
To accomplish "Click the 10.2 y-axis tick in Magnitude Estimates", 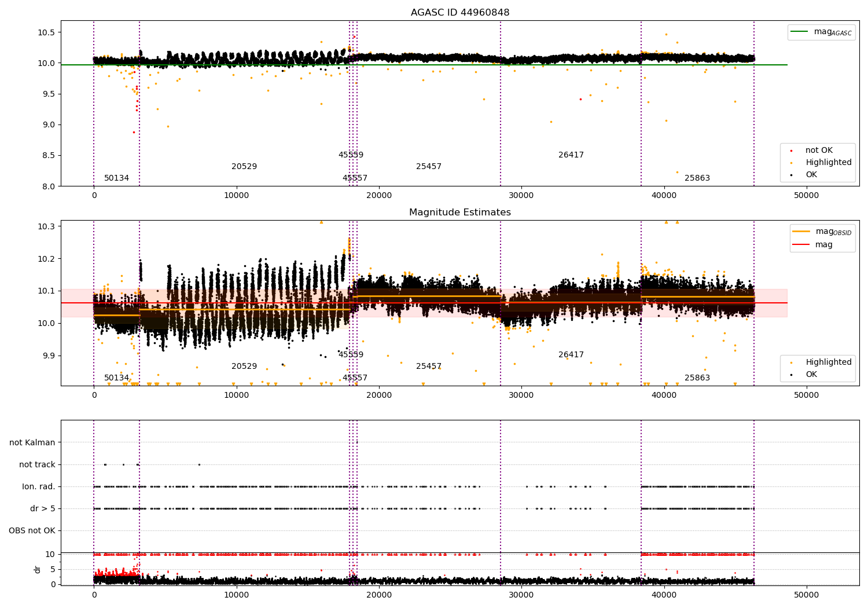I will (x=46, y=259).
